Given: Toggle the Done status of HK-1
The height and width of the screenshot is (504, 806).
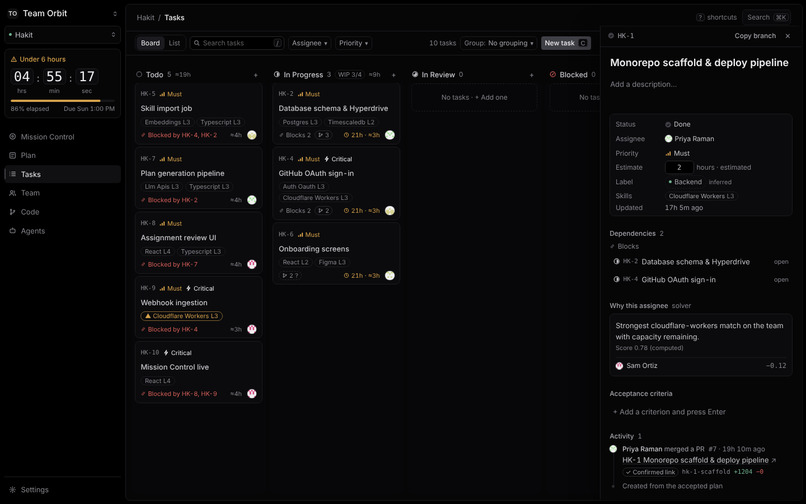Looking at the screenshot, I should pyautogui.click(x=678, y=124).
